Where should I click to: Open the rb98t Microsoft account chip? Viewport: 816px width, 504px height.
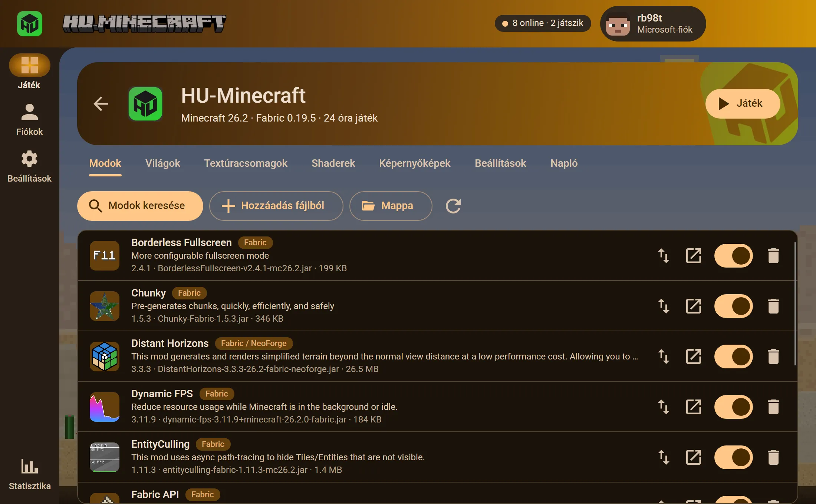click(653, 24)
